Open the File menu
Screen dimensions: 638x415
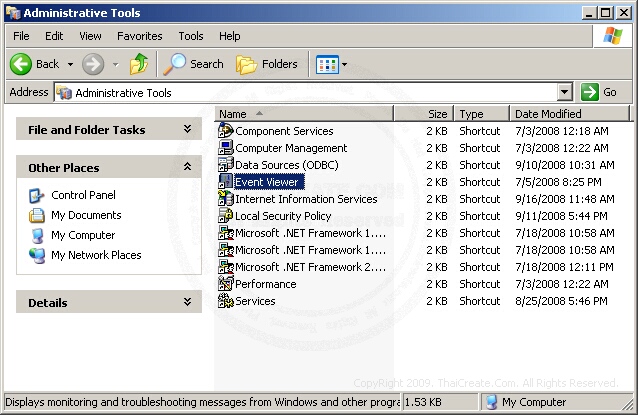click(21, 36)
